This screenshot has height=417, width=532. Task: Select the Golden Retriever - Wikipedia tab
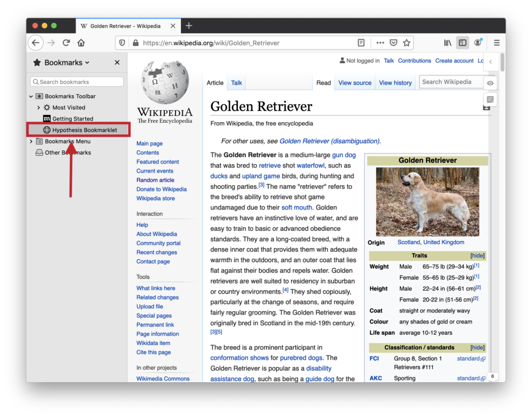[128, 26]
